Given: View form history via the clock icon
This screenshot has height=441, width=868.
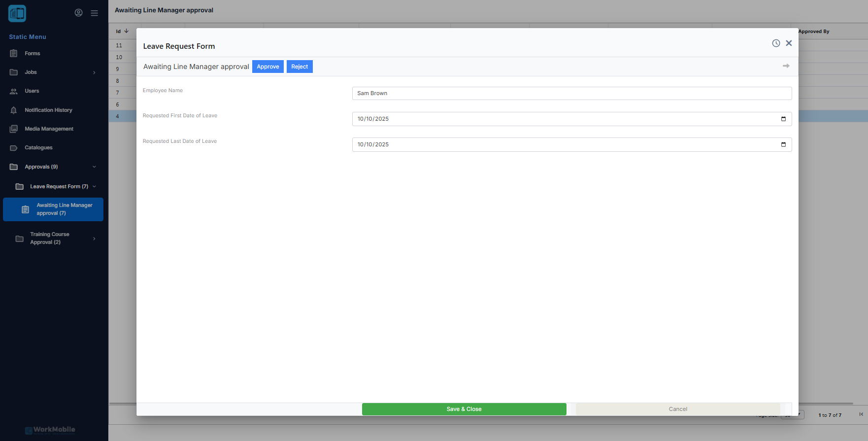Looking at the screenshot, I should click(776, 43).
